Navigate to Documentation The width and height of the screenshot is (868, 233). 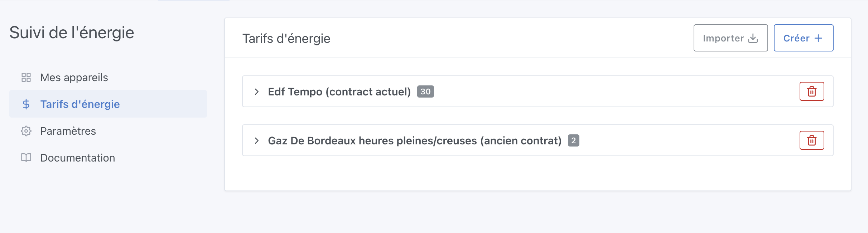pyautogui.click(x=77, y=158)
